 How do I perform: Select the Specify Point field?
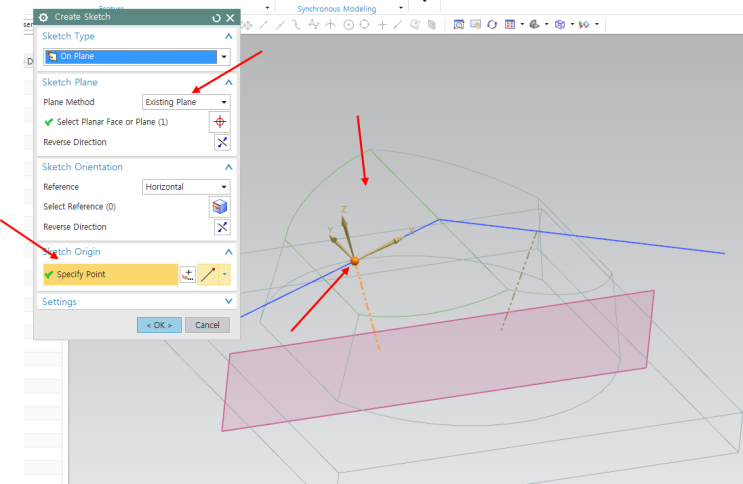pyautogui.click(x=109, y=274)
